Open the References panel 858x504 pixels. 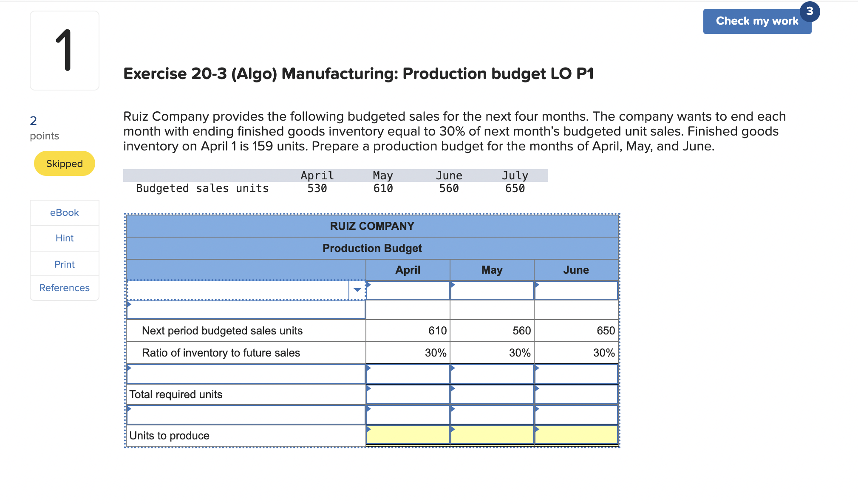click(64, 288)
